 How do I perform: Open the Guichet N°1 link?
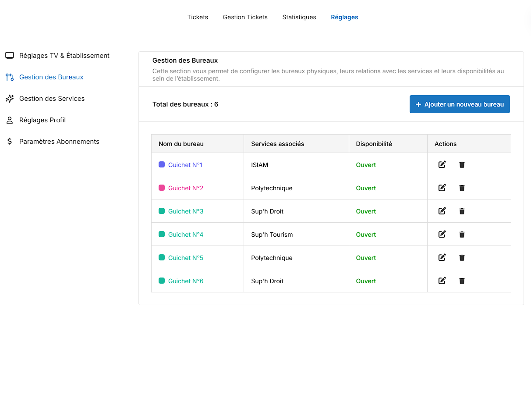[185, 165]
